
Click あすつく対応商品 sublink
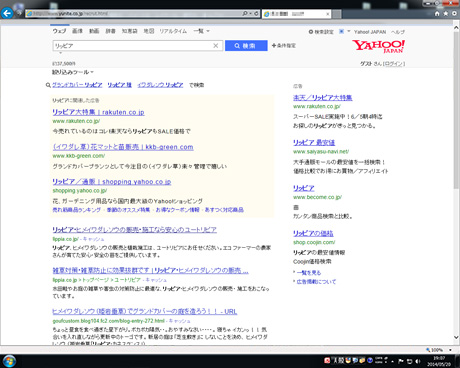pyautogui.click(x=224, y=210)
